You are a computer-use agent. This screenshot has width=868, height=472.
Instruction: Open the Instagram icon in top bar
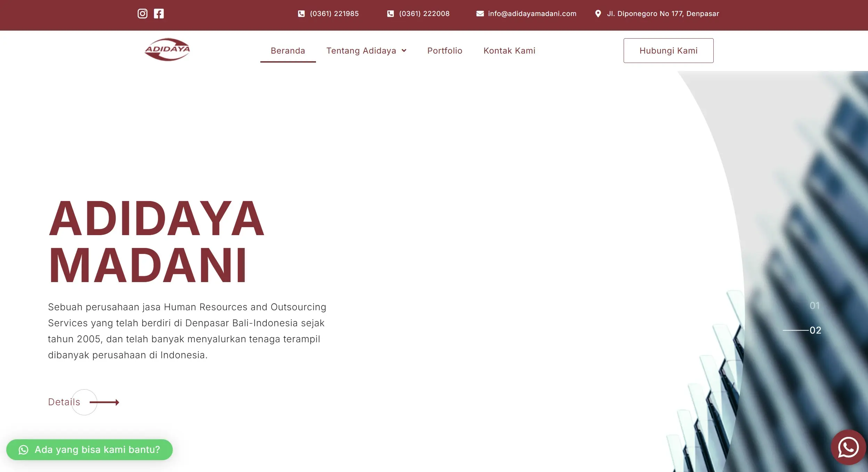pyautogui.click(x=143, y=14)
